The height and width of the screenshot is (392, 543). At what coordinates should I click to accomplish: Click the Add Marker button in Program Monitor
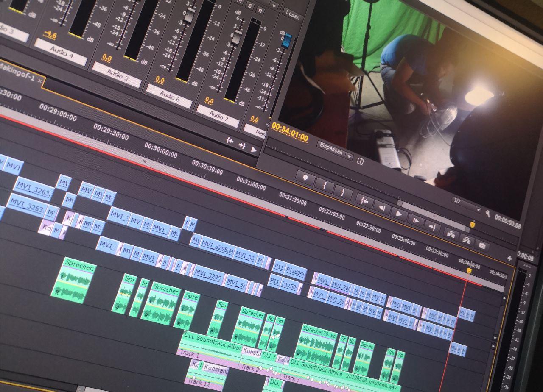tap(305, 178)
